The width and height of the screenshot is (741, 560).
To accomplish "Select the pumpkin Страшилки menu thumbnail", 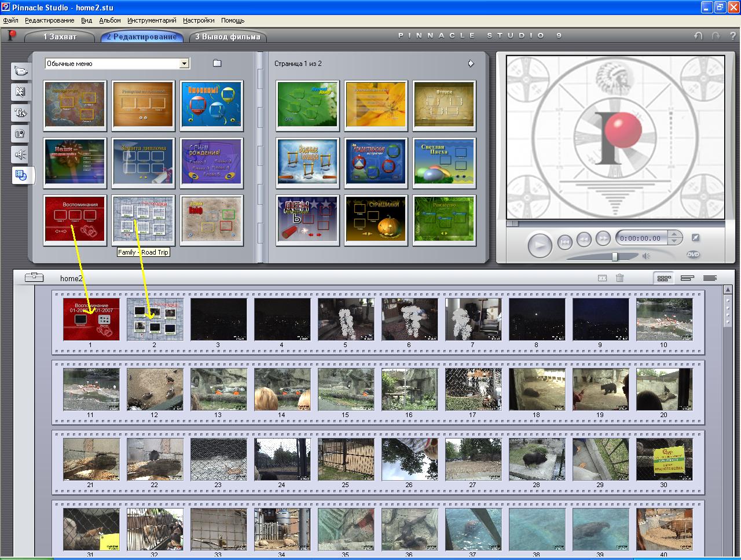I will [375, 220].
